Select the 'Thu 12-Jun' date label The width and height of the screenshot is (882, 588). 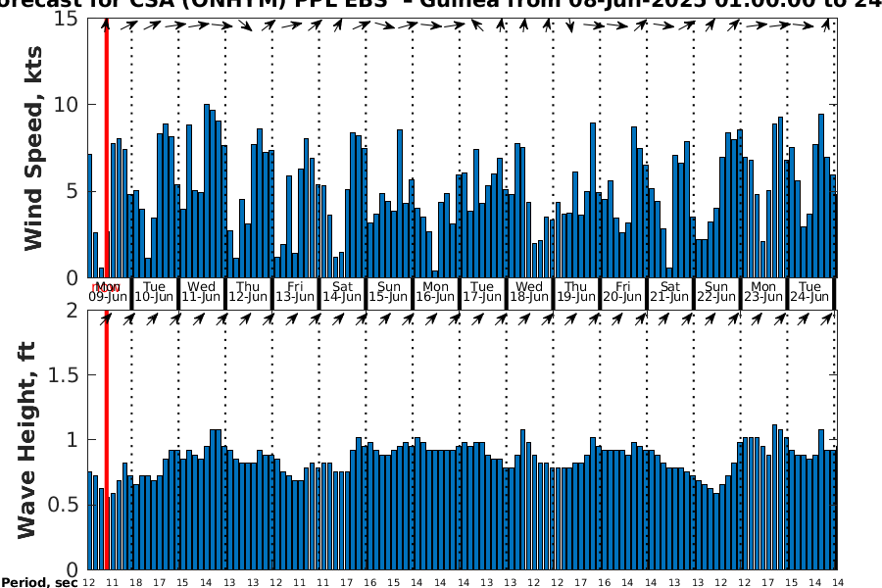[248, 292]
